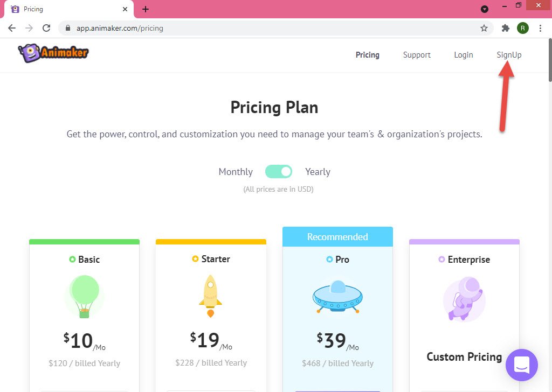Click the Enterprise astronaut illustration
The width and height of the screenshot is (552, 392).
(464, 299)
